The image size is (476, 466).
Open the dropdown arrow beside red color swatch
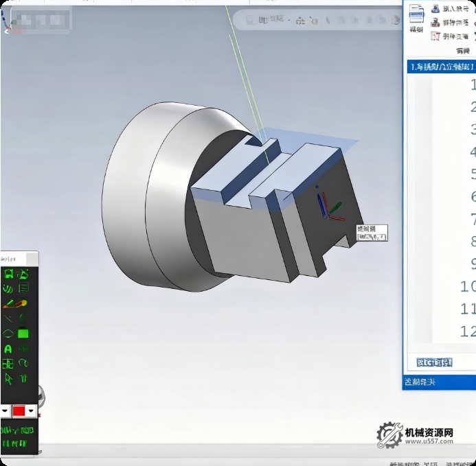[x=31, y=410]
